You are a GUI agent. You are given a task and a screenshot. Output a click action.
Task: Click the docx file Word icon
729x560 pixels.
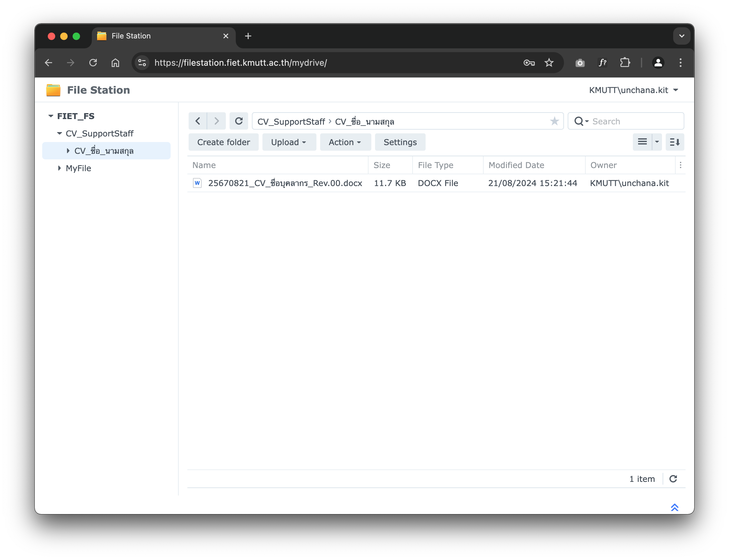point(197,183)
